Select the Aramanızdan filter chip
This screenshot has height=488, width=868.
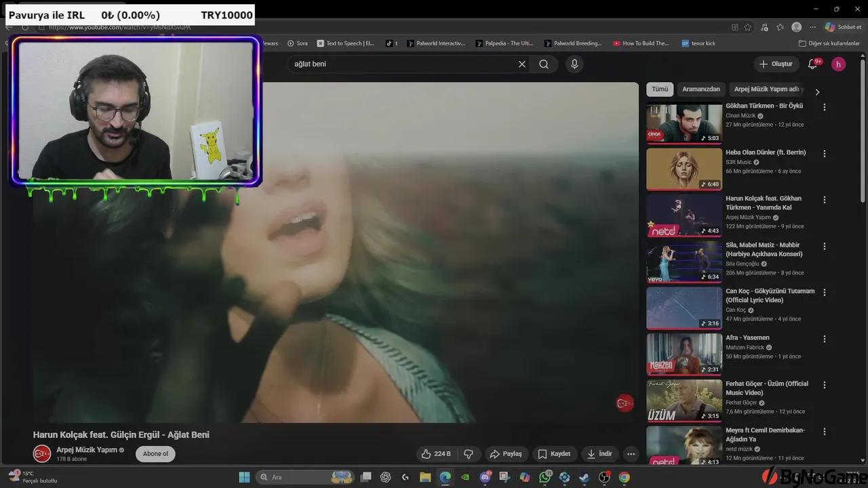(x=701, y=89)
